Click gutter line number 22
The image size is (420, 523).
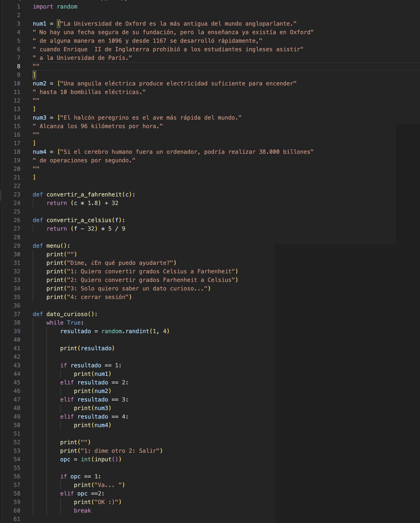(17, 186)
